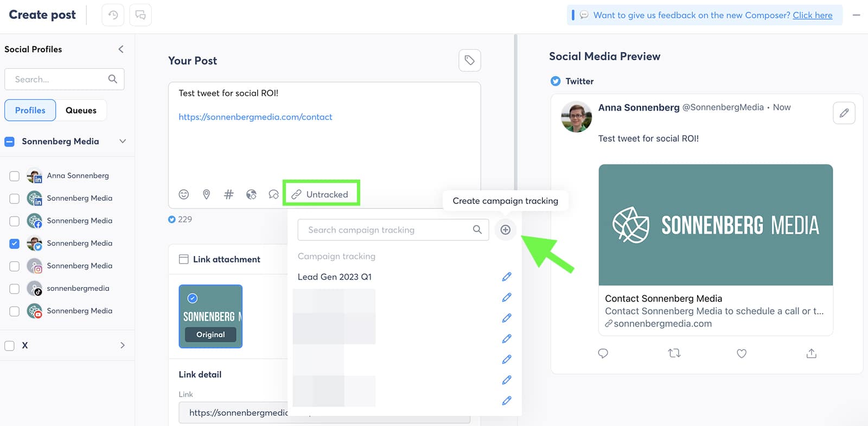Image resolution: width=868 pixels, height=426 pixels.
Task: Check Sonnenberg Media YouTube profile
Action: (15, 311)
